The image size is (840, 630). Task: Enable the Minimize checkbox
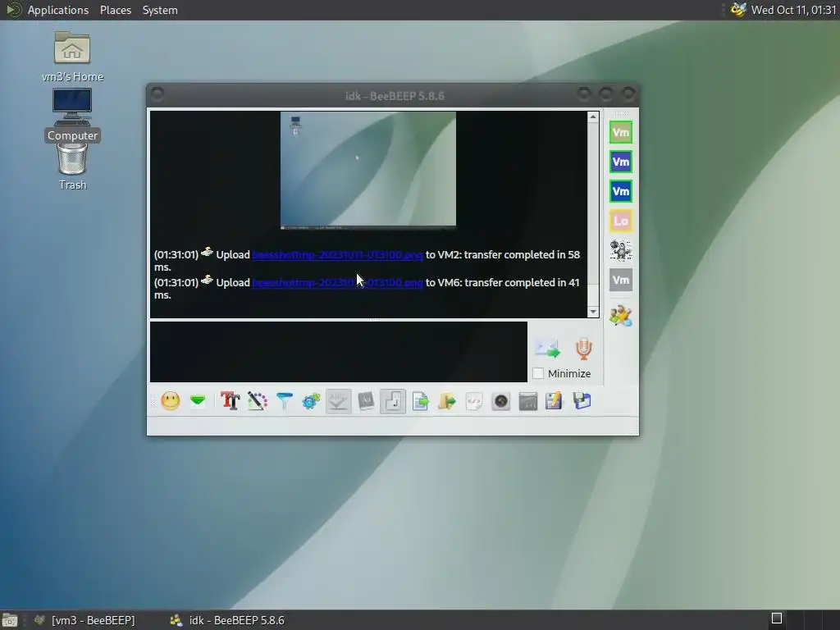point(538,373)
